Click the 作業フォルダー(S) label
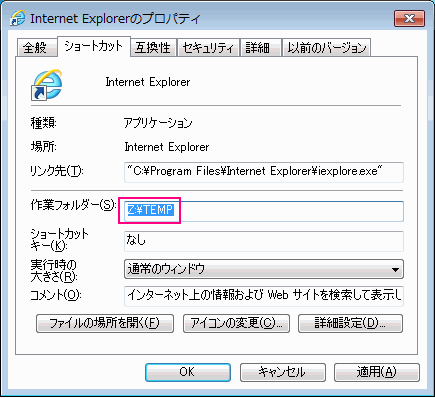 point(73,205)
